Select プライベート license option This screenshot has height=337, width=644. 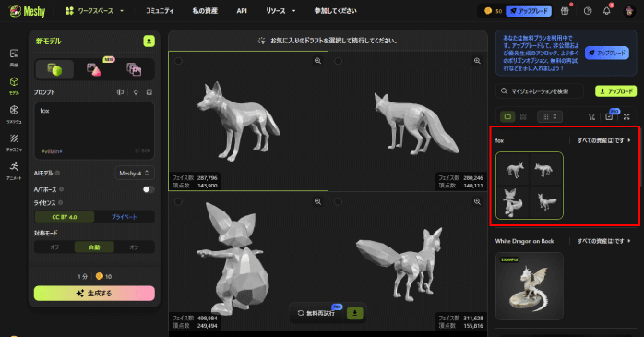pos(124,217)
